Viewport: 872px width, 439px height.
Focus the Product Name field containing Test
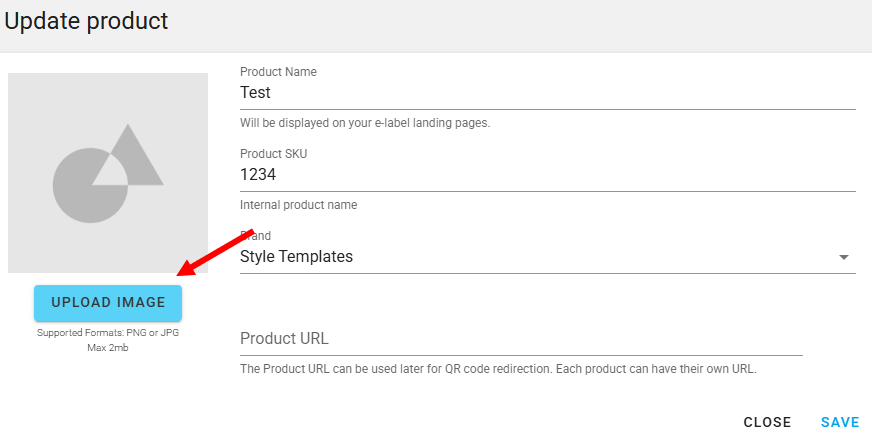pyautogui.click(x=548, y=92)
